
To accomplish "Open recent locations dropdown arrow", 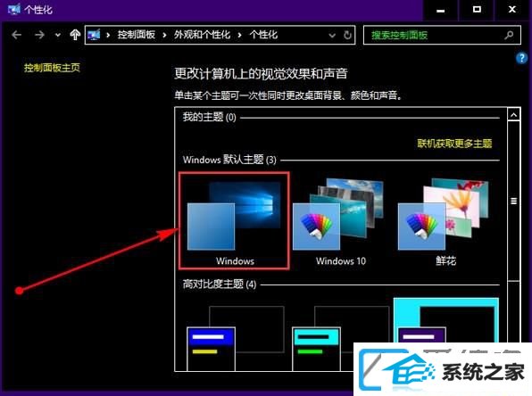I will (58, 35).
